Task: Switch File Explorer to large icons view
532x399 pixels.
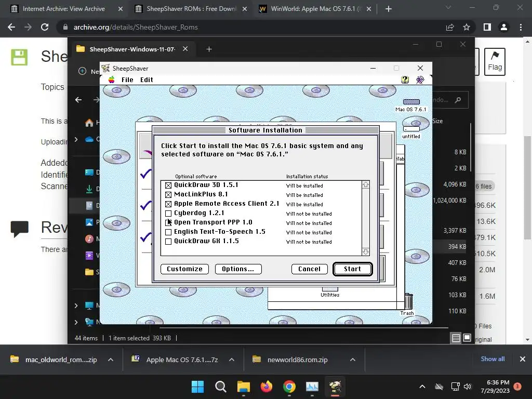Action: [x=467, y=338]
